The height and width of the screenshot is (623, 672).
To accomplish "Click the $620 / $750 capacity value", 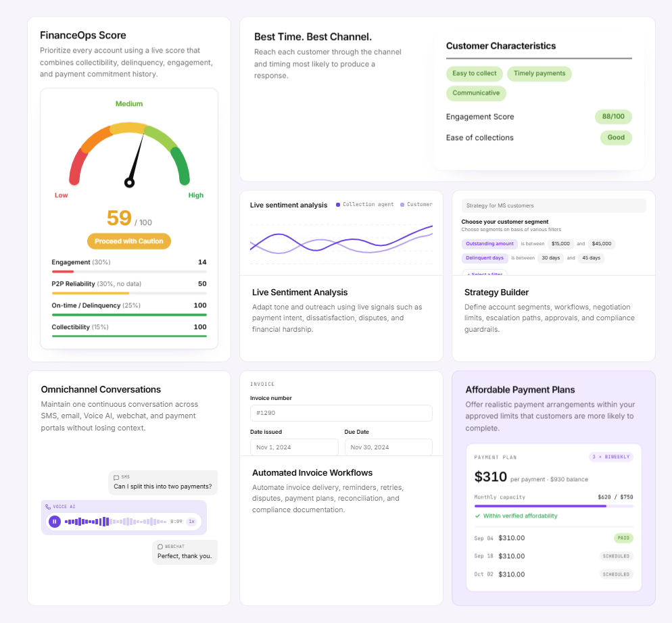I will tap(615, 497).
